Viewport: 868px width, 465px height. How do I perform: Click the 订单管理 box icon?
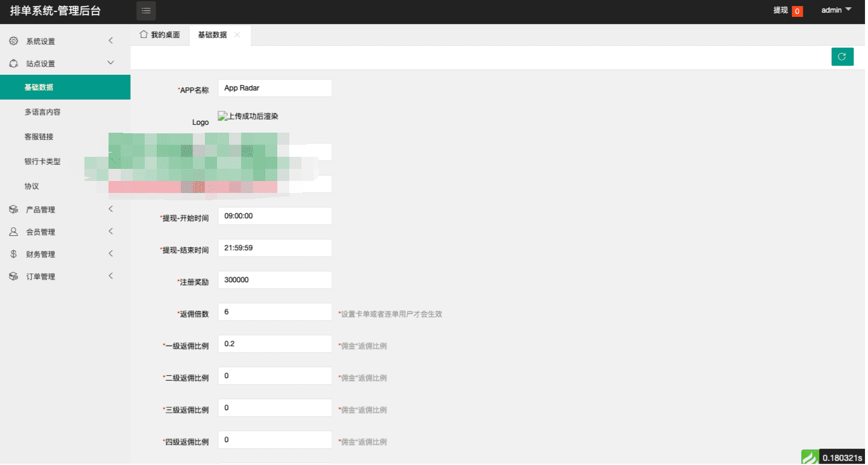tap(13, 276)
